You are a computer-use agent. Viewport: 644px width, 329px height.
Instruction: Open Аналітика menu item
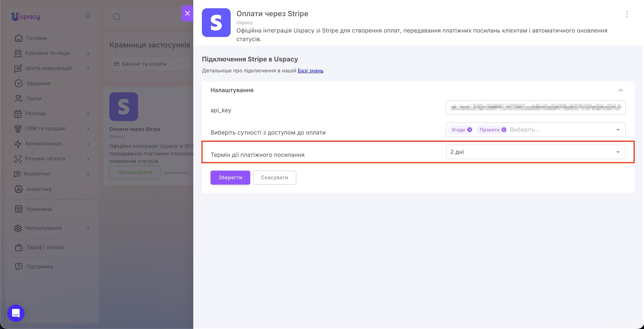(x=39, y=189)
